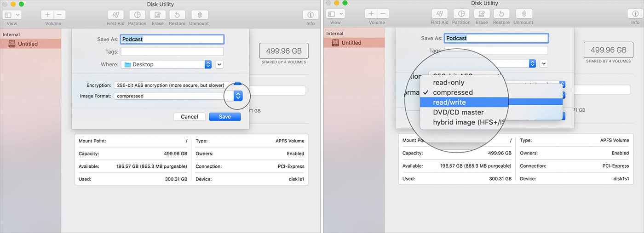Open Info in window with format list
The image size is (644, 233).
[x=635, y=14]
